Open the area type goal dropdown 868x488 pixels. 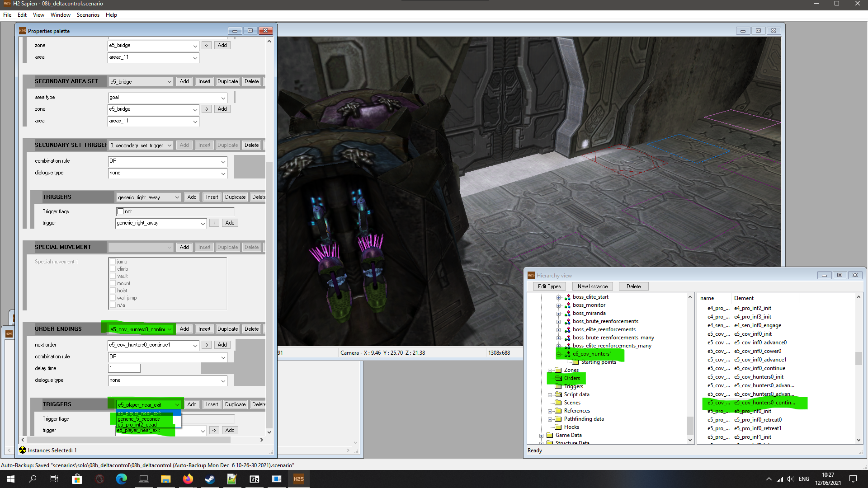click(x=223, y=98)
